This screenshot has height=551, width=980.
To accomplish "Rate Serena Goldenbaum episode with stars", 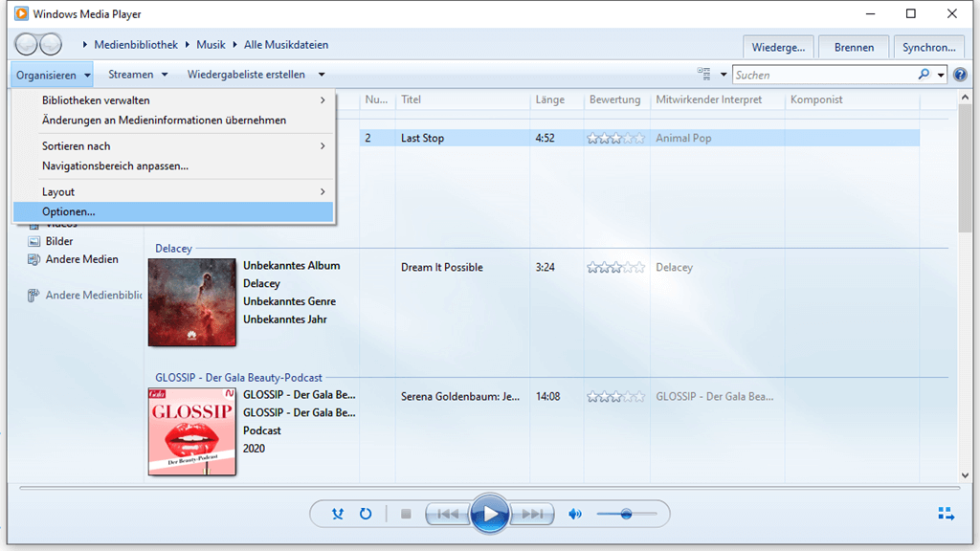I will (615, 397).
